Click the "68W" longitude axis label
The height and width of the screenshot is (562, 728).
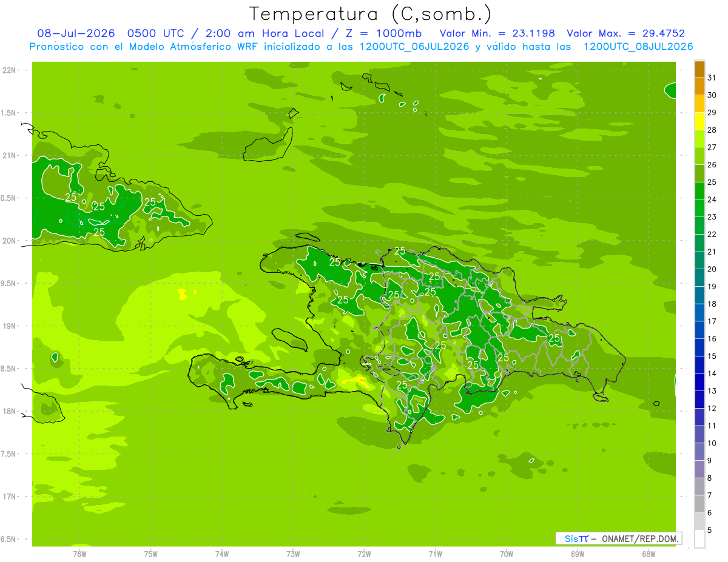[x=649, y=554]
